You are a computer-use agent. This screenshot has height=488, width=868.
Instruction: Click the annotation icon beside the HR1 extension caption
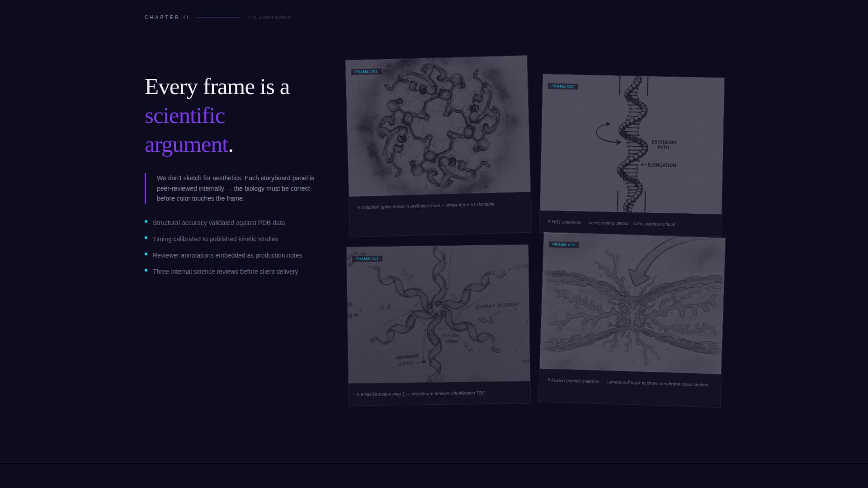(x=549, y=222)
